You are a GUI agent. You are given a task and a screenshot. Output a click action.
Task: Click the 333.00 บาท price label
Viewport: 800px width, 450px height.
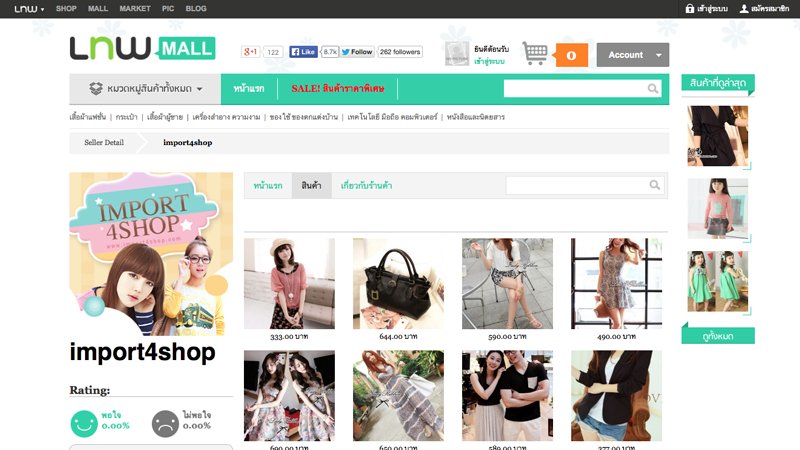[x=289, y=337]
